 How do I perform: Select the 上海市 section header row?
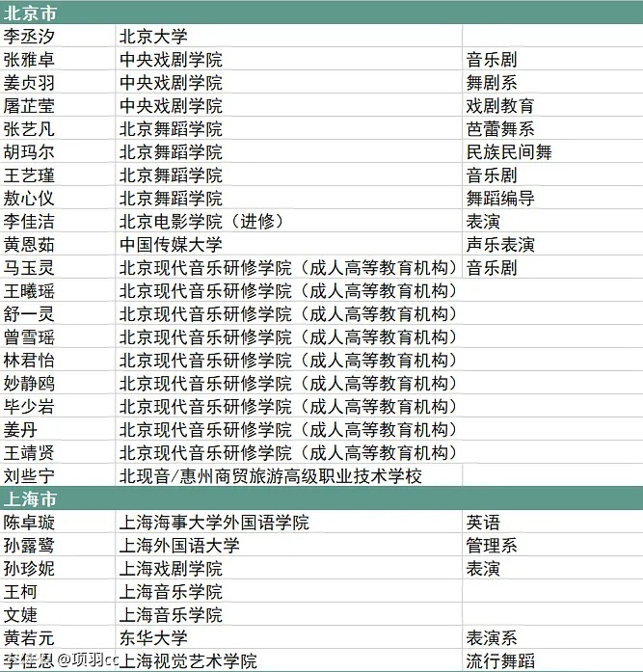point(321,498)
